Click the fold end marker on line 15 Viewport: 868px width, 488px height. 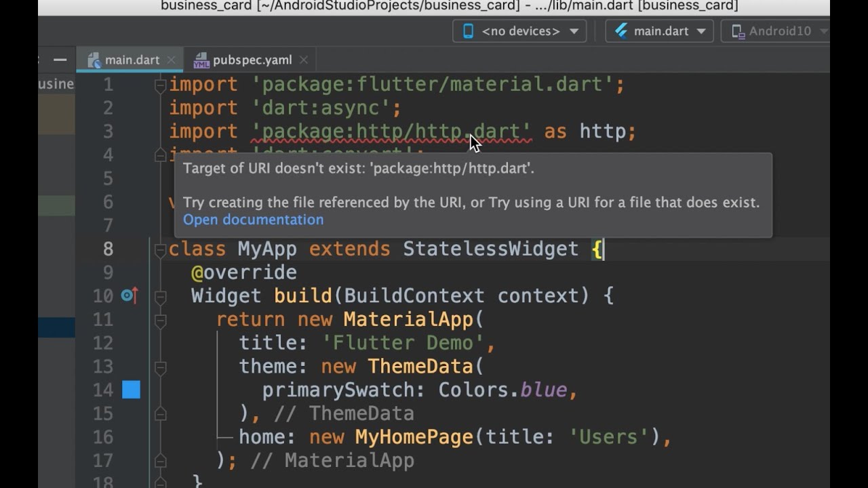click(x=161, y=413)
